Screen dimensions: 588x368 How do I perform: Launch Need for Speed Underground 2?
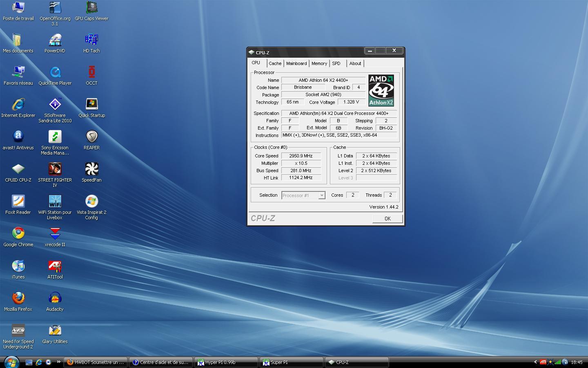coord(18,337)
